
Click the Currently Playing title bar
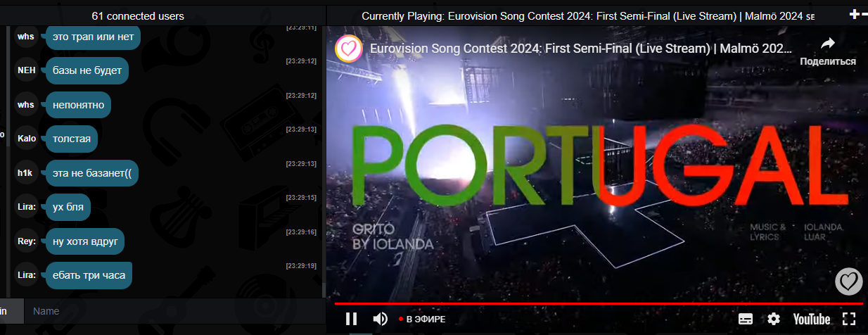pyautogui.click(x=588, y=15)
